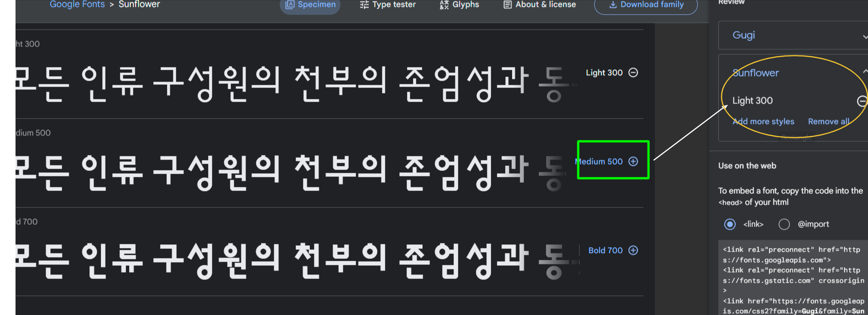Click the Download family button
868x315 pixels.
click(x=646, y=5)
